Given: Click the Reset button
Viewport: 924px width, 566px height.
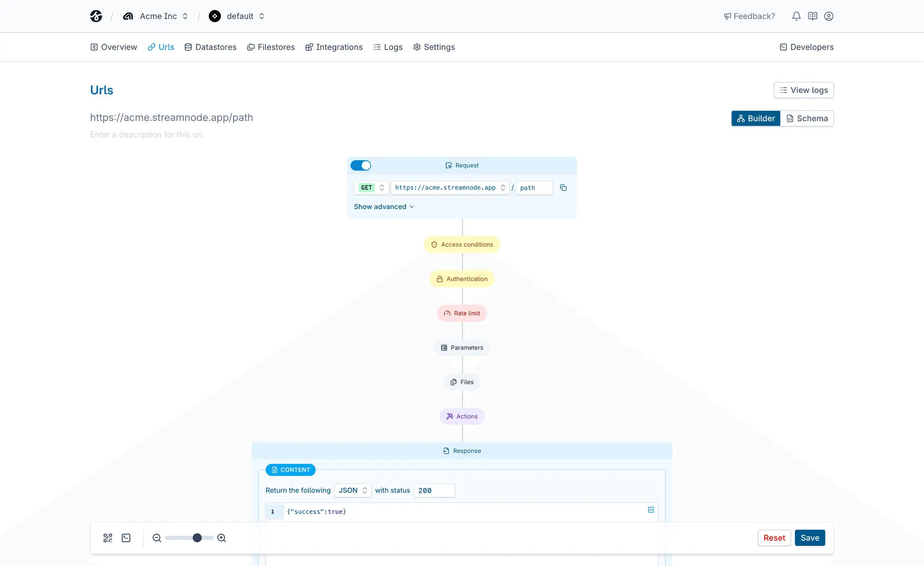Looking at the screenshot, I should click(x=774, y=538).
